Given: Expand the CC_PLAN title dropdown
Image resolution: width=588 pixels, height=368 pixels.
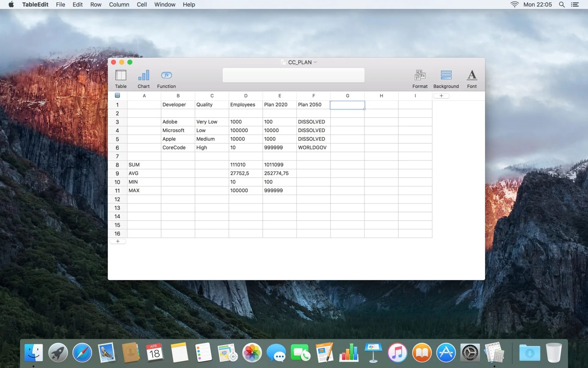Looking at the screenshot, I should (315, 62).
